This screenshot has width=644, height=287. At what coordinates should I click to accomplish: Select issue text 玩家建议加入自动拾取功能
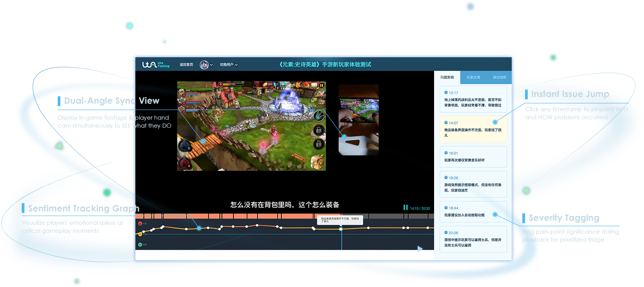(464, 215)
